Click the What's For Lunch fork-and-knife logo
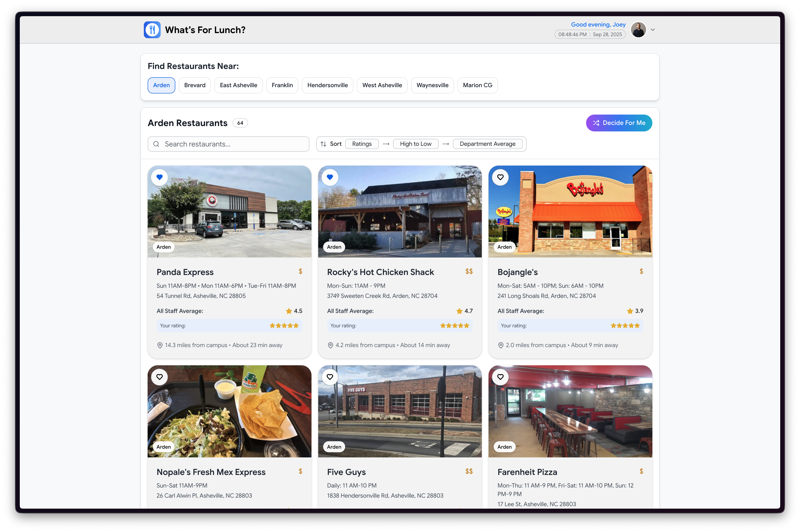800x532 pixels. point(152,30)
